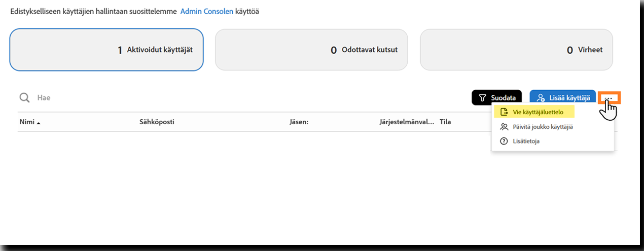Toggle the Nimi column sort arrow
644x251 pixels.
39,123
